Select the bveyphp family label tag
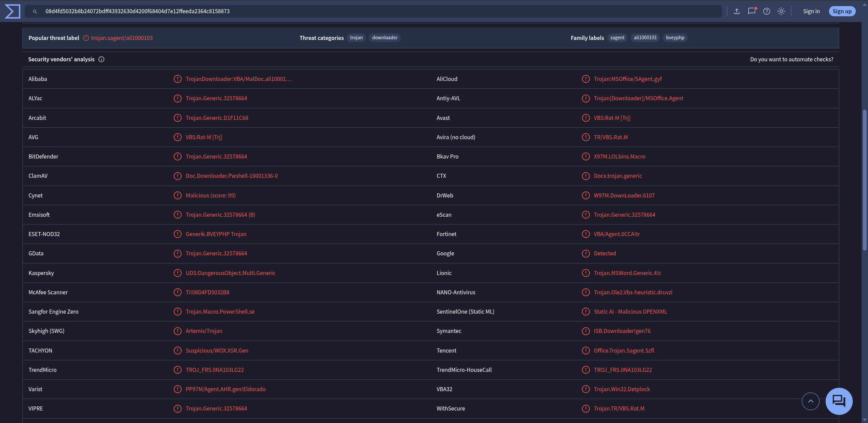 point(675,38)
